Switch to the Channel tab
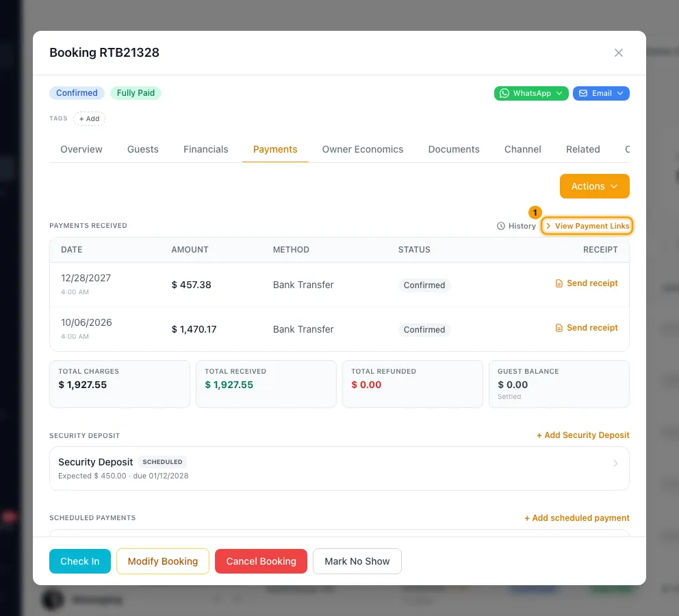The image size is (679, 616). click(x=523, y=149)
